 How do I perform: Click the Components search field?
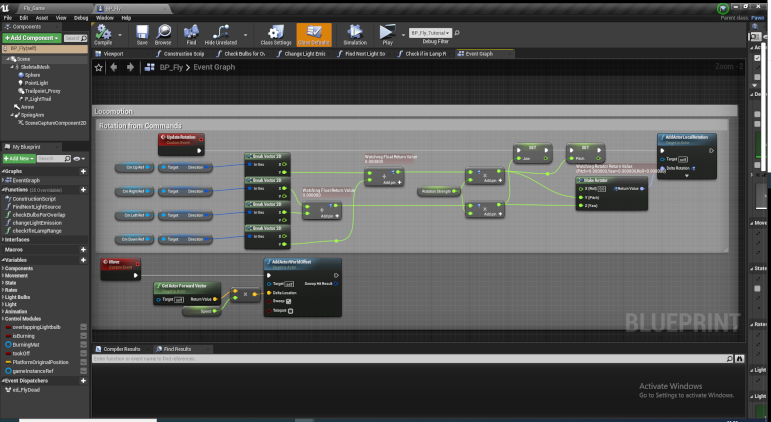coord(75,38)
